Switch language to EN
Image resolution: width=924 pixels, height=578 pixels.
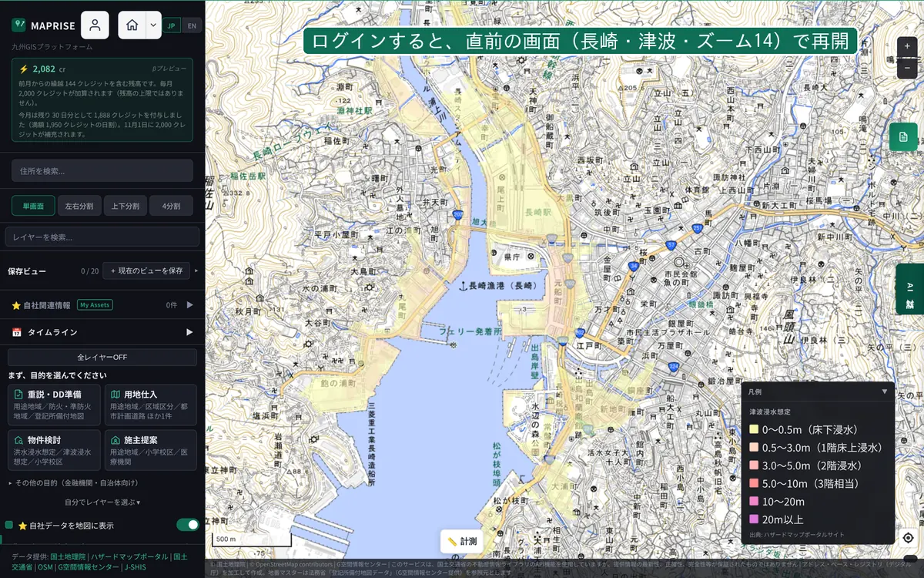tap(192, 25)
